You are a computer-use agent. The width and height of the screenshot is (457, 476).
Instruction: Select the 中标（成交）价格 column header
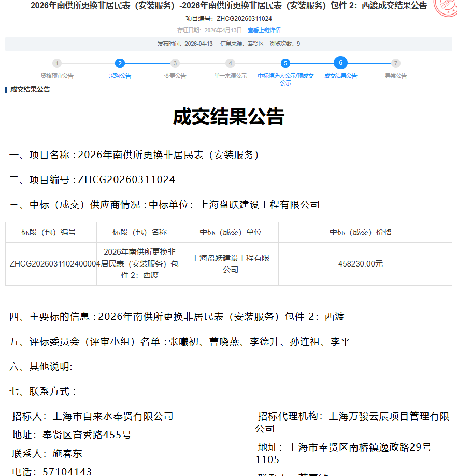pos(361,232)
